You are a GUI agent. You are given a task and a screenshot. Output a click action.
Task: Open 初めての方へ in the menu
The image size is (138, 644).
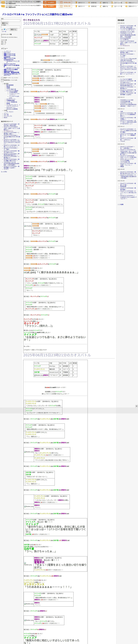(7, 52)
